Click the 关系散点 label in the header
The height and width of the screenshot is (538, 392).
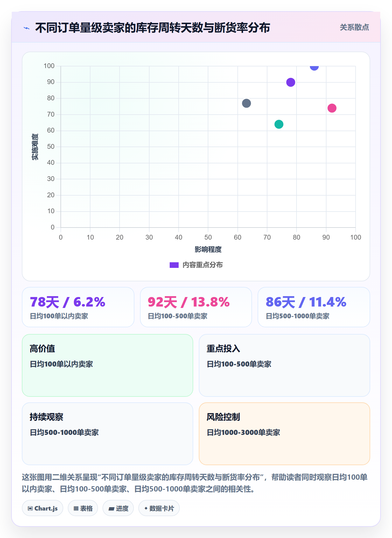point(354,27)
